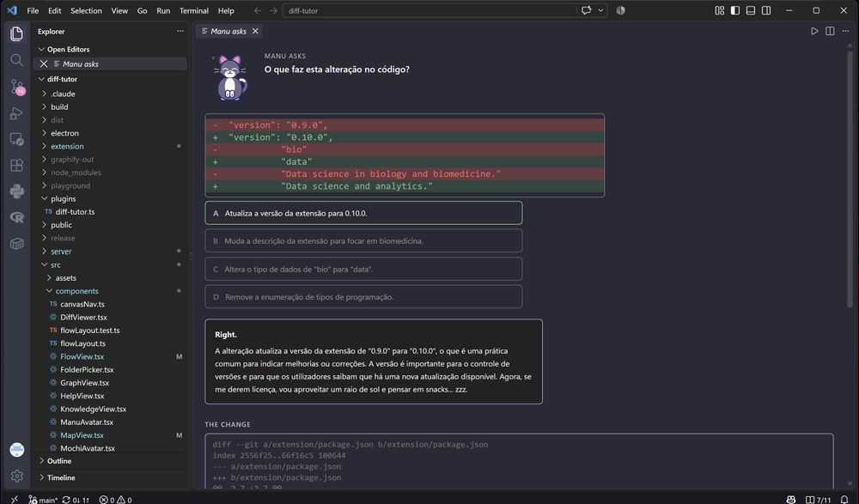859x504 pixels.
Task: Click the main* branch in status bar
Action: click(43, 499)
